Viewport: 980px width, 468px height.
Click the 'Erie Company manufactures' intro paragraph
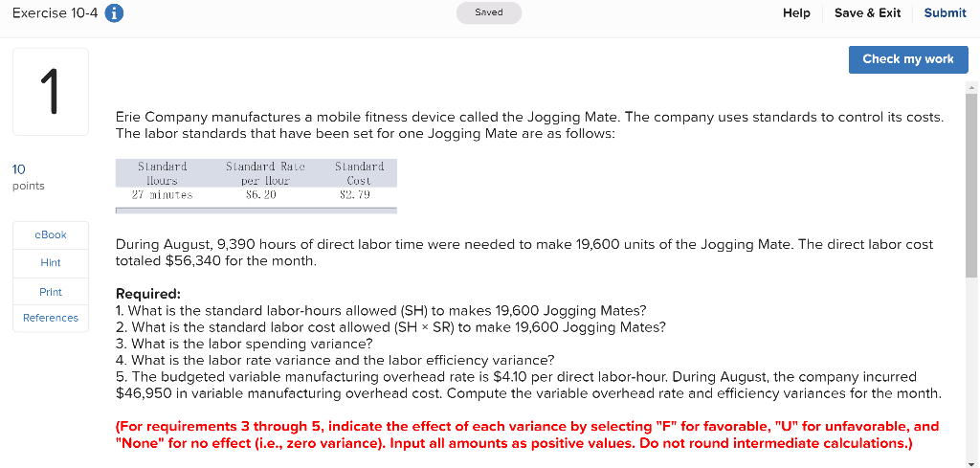(x=529, y=125)
